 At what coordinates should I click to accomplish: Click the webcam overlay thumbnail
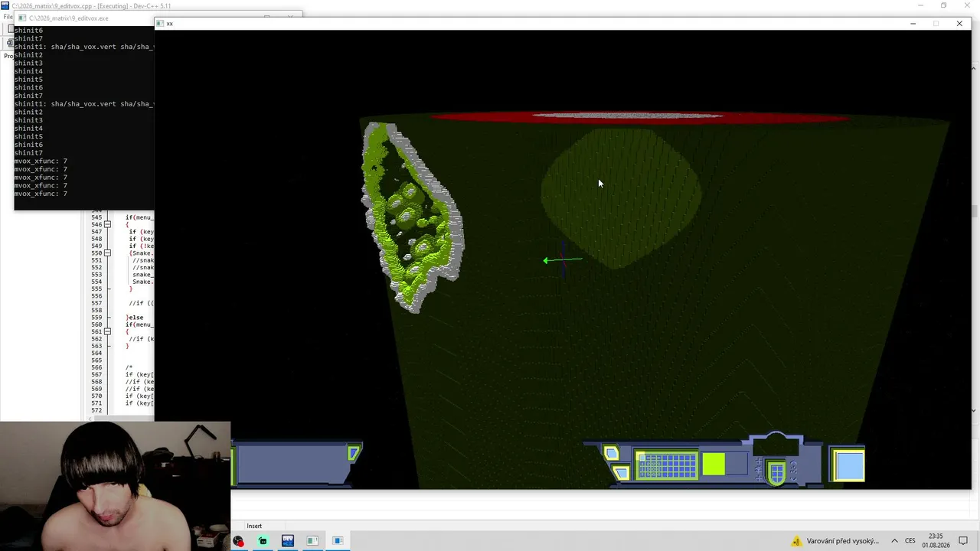click(x=115, y=486)
